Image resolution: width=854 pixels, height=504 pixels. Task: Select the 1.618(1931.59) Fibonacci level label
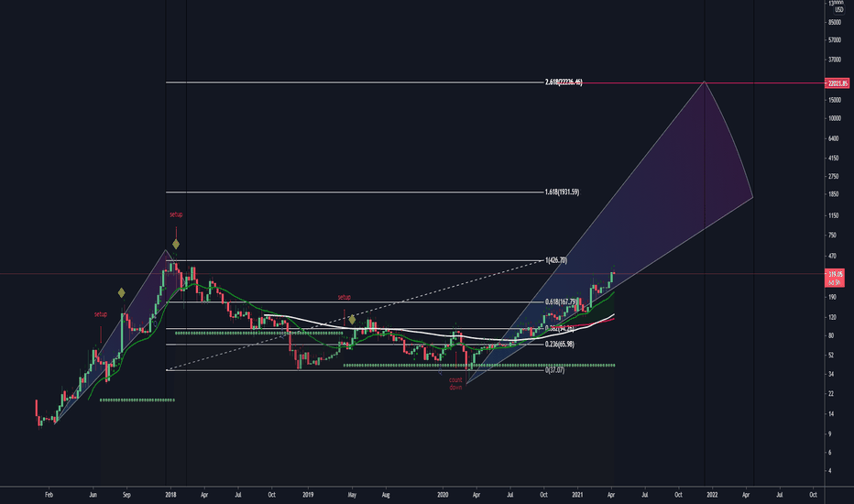[x=562, y=192]
